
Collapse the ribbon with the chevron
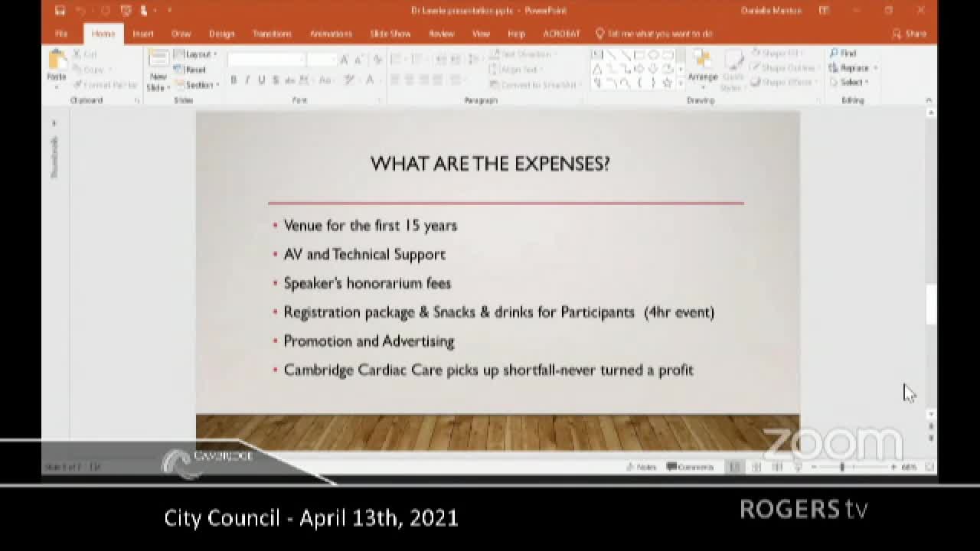click(929, 100)
